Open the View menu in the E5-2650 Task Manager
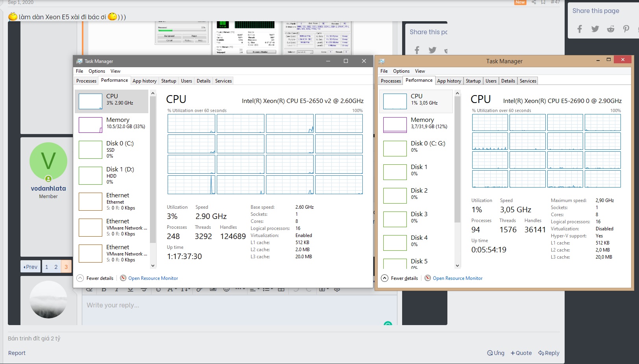This screenshot has width=639, height=364. [115, 71]
